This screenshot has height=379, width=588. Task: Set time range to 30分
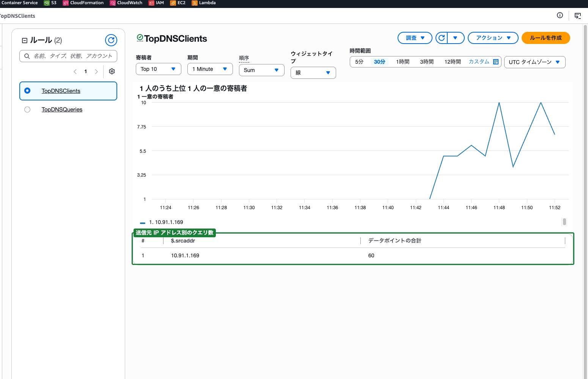click(x=380, y=62)
